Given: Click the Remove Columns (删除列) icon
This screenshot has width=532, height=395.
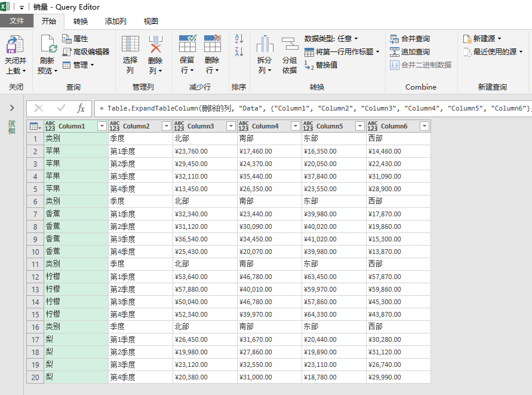Looking at the screenshot, I should (155, 44).
